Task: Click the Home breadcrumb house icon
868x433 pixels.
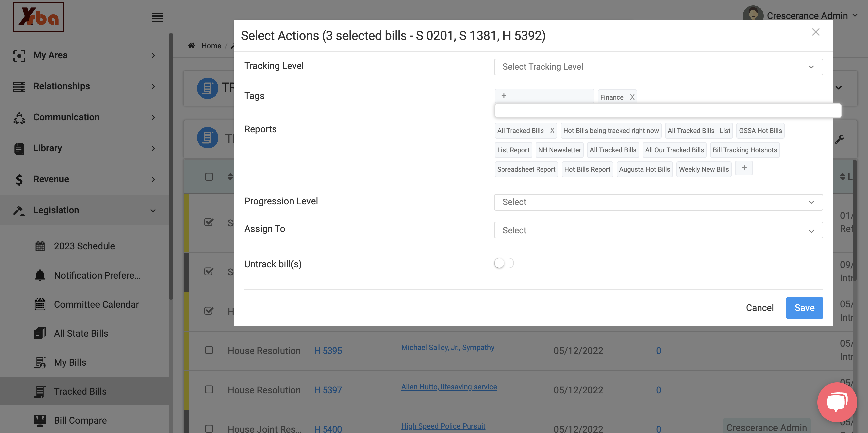Action: coord(191,46)
